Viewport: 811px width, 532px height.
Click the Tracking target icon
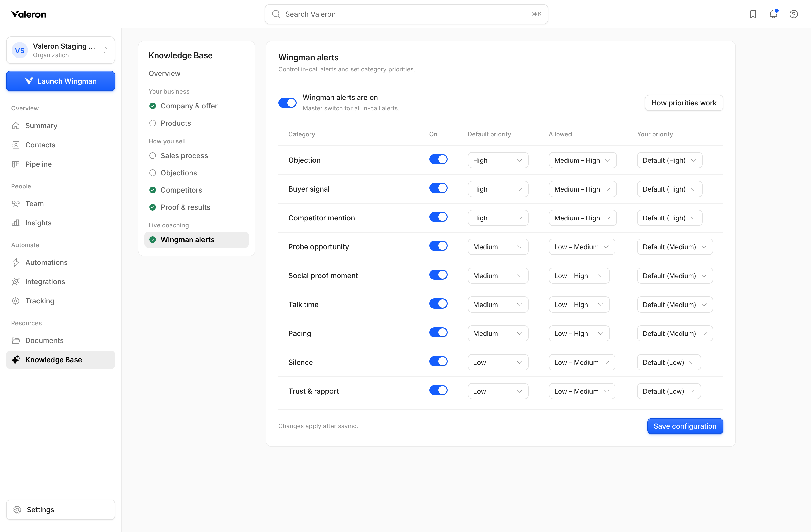point(16,301)
